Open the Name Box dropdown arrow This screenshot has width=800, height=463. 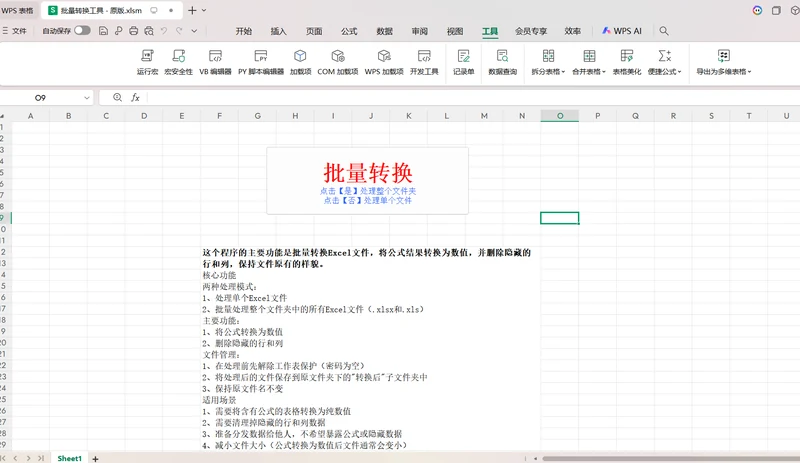tap(87, 98)
